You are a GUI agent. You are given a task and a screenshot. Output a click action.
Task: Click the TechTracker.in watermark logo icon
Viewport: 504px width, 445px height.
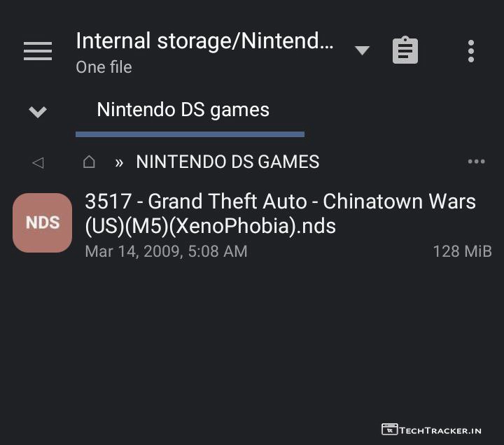click(x=389, y=429)
